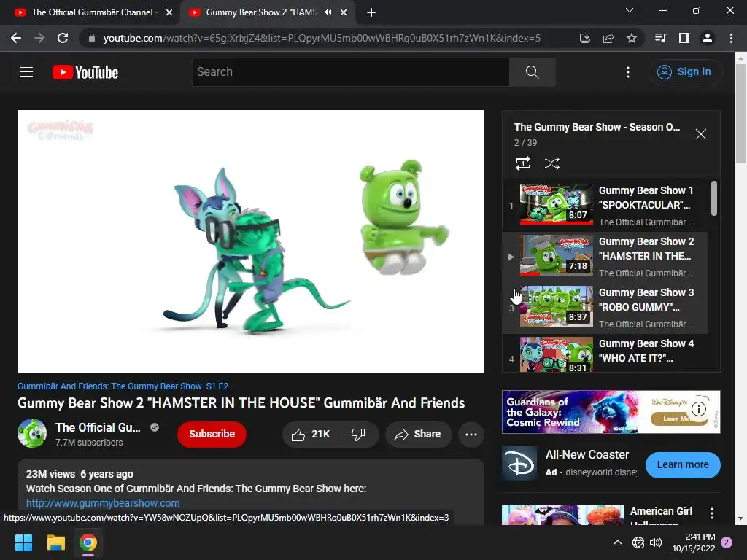Dislike the video with thumbs down
This screenshot has height=560, width=747.
tap(359, 435)
